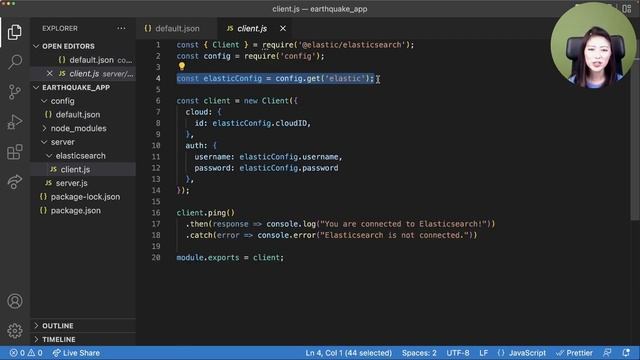This screenshot has width=640, height=360.
Task: Close the client.js editor tab
Action: 283,28
